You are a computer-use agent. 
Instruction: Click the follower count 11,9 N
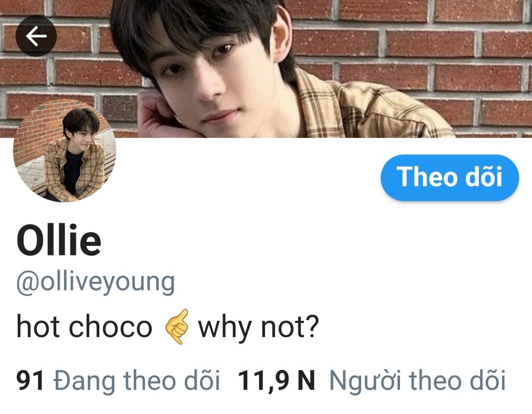(276, 380)
